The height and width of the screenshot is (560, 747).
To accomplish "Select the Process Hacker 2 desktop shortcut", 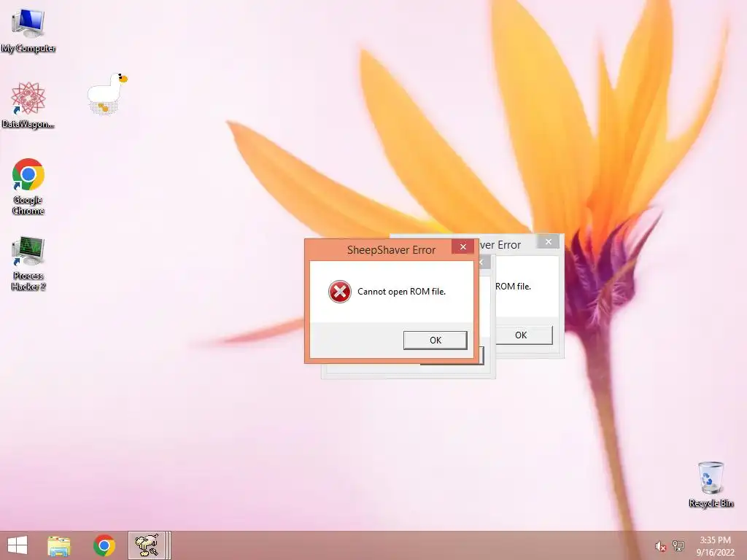I will [28, 263].
